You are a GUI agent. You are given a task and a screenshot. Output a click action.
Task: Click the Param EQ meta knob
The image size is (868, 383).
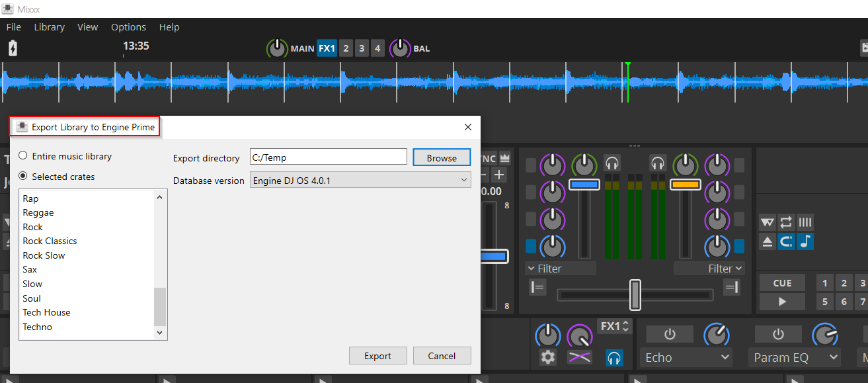coord(824,335)
